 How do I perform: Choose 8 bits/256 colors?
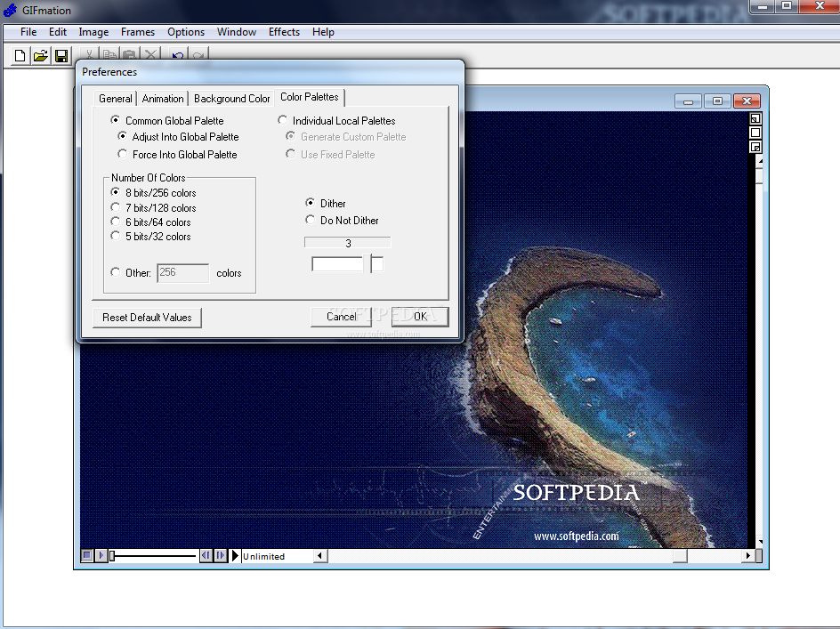[x=153, y=192]
